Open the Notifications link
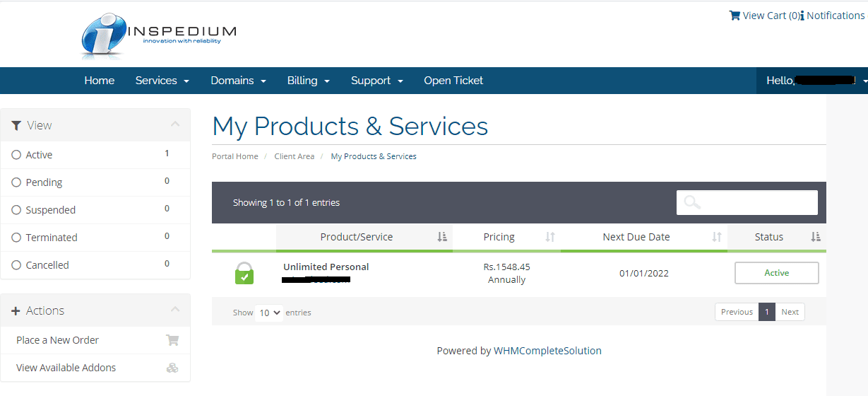Image resolution: width=868 pixels, height=396 pixels. click(x=832, y=16)
